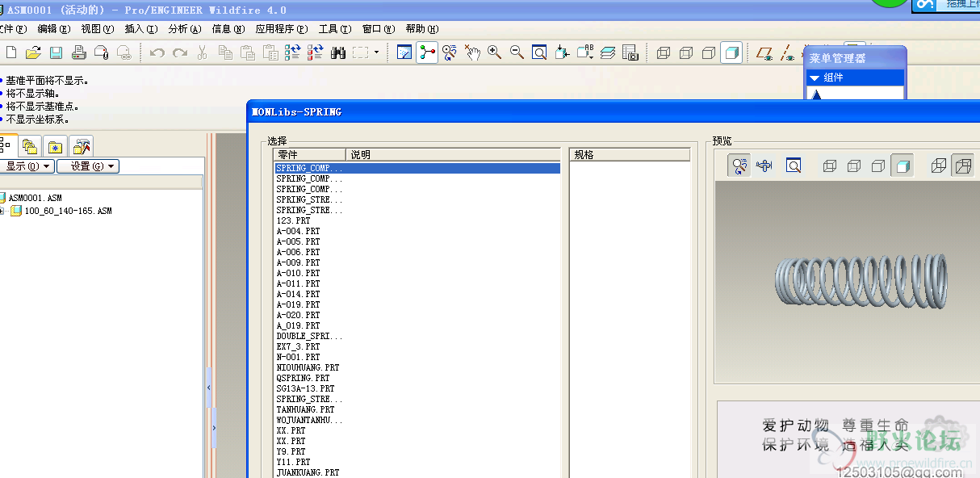Save the model with the floppy disk icon

[x=56, y=52]
